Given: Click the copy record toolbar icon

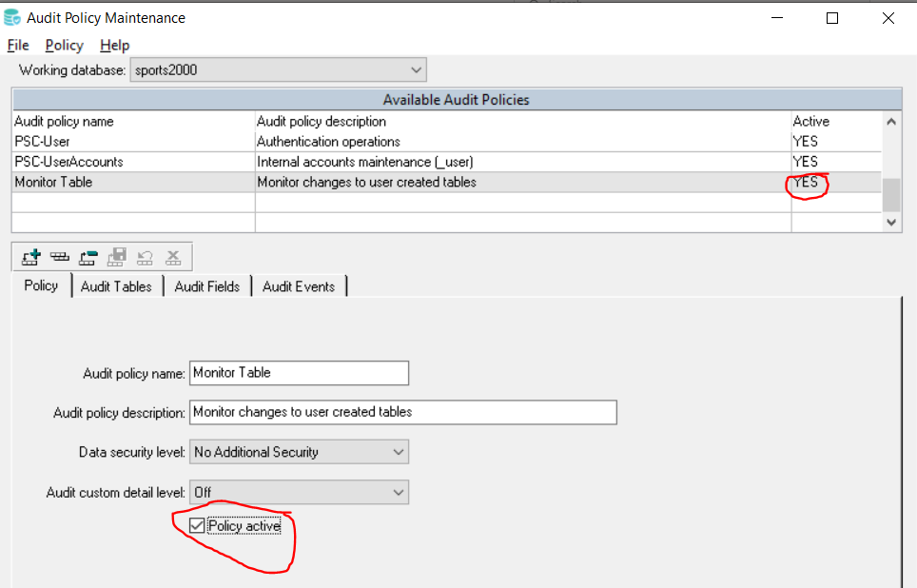Looking at the screenshot, I should tap(60, 257).
